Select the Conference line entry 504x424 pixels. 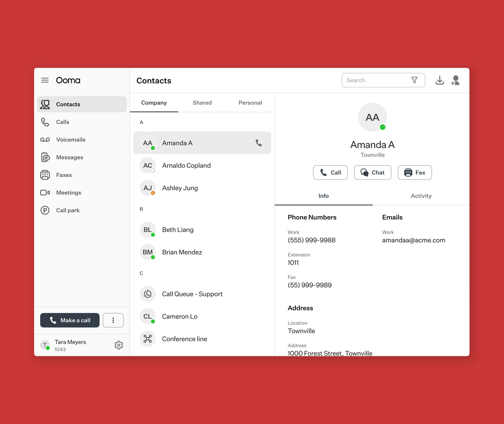coord(185,339)
